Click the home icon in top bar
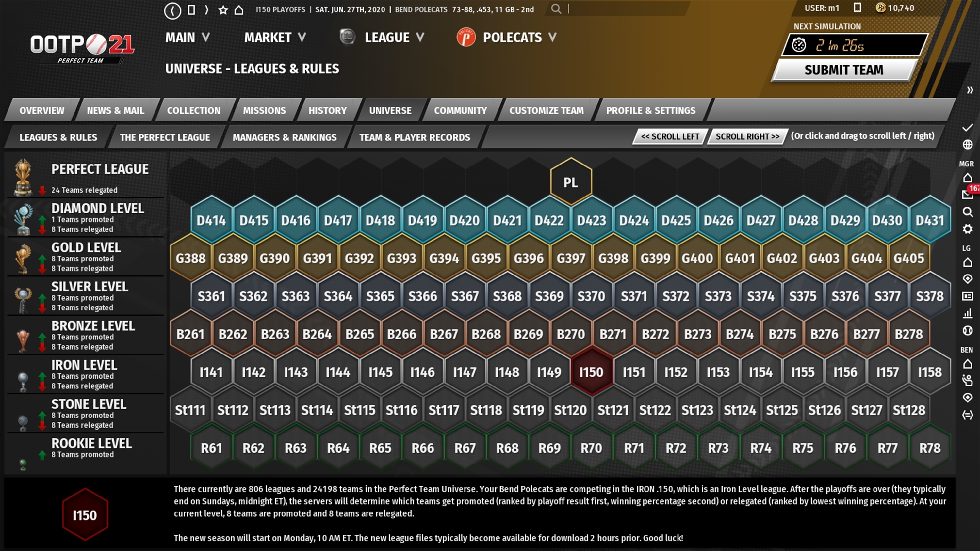Image resolution: width=980 pixels, height=551 pixels. [239, 10]
